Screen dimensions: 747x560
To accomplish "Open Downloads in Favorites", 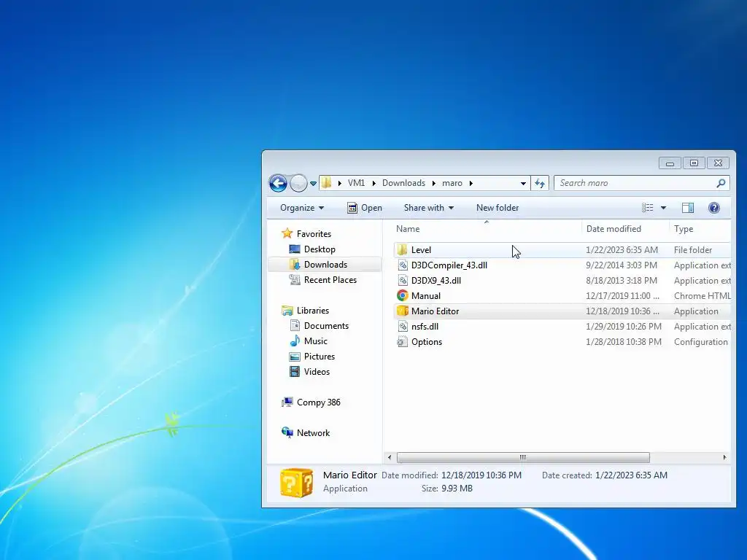I will pos(325,264).
